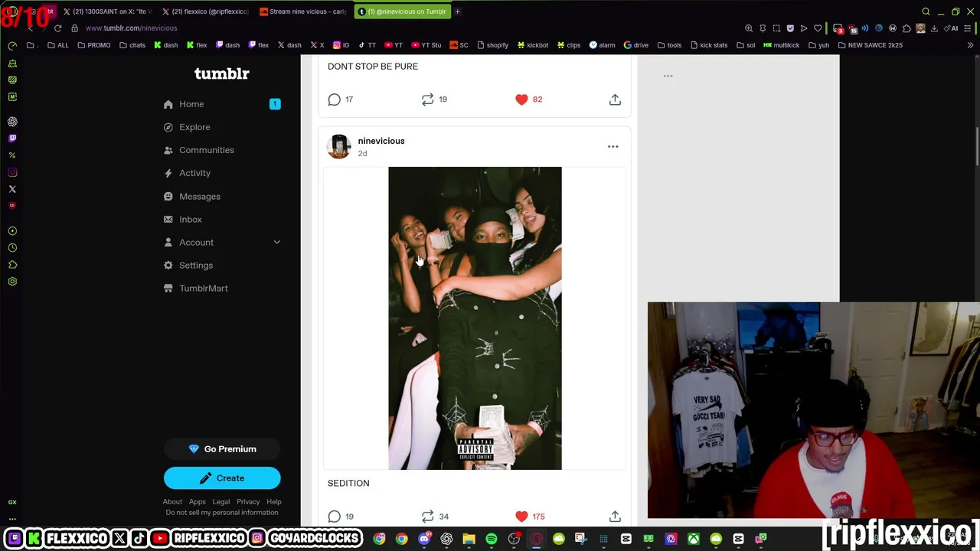The width and height of the screenshot is (980, 551).
Task: Open the tools bookmarks folder
Action: (669, 45)
